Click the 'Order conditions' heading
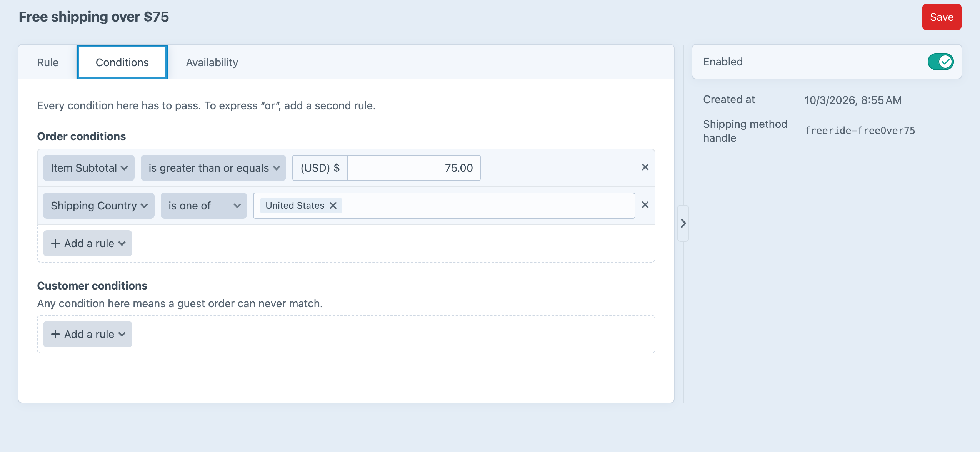Image resolution: width=980 pixels, height=452 pixels. pyautogui.click(x=82, y=136)
